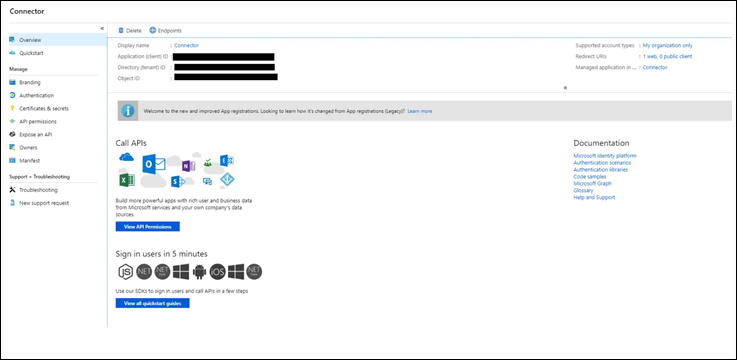This screenshot has width=737, height=360.
Task: Open the Microsoft identity platform documentation link
Action: click(x=605, y=156)
